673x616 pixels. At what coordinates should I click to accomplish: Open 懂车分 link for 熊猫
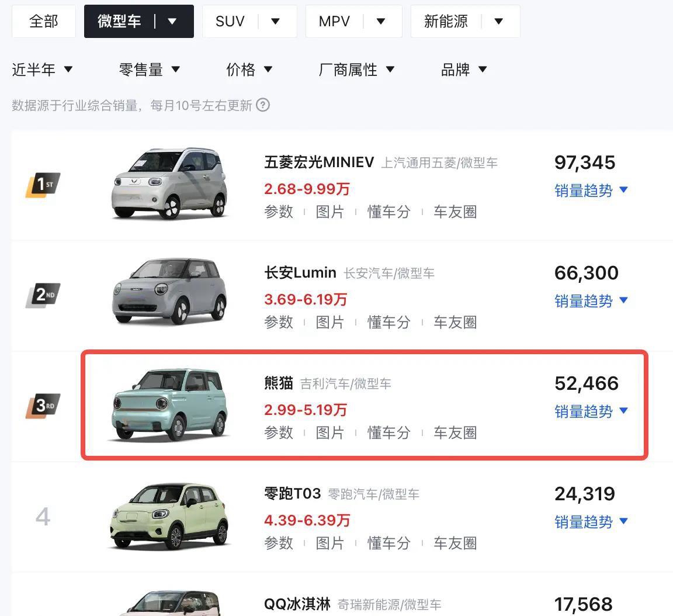click(389, 432)
